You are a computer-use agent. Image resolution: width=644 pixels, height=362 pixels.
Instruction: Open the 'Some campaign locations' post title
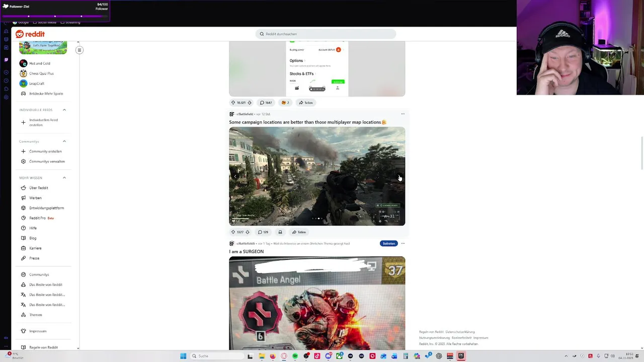[307, 122]
